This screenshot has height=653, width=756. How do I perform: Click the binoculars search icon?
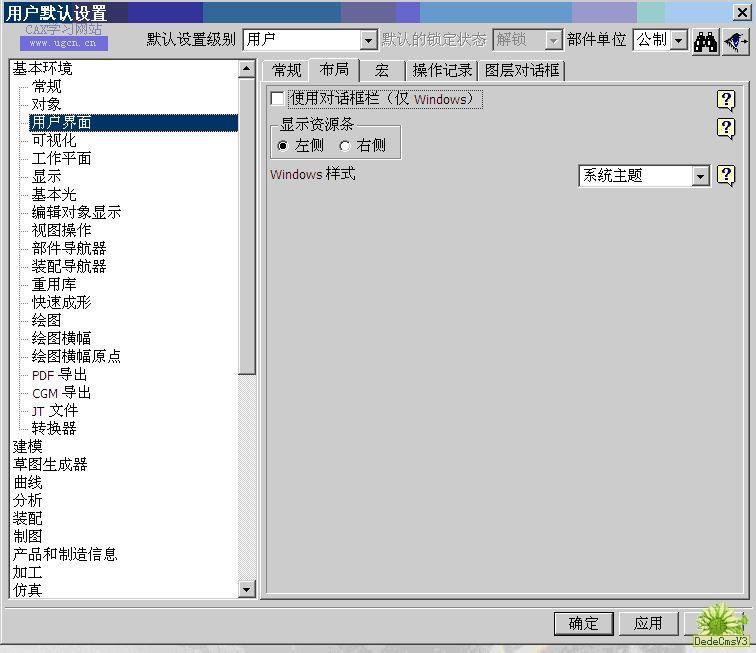pos(706,41)
